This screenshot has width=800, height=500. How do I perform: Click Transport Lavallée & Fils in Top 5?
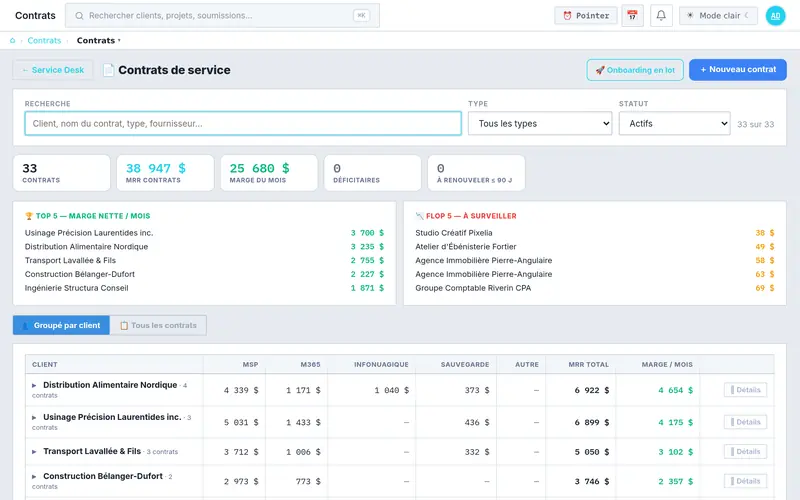pyautogui.click(x=70, y=260)
